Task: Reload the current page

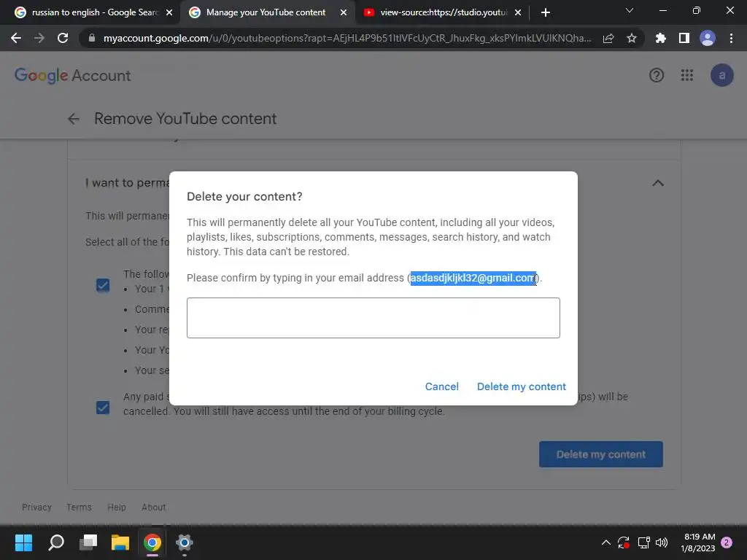Action: [x=63, y=38]
